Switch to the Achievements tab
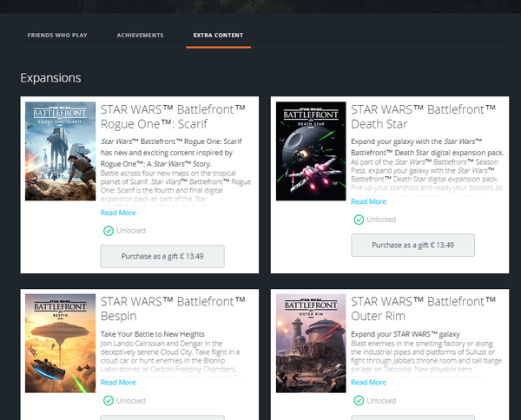 click(x=140, y=36)
